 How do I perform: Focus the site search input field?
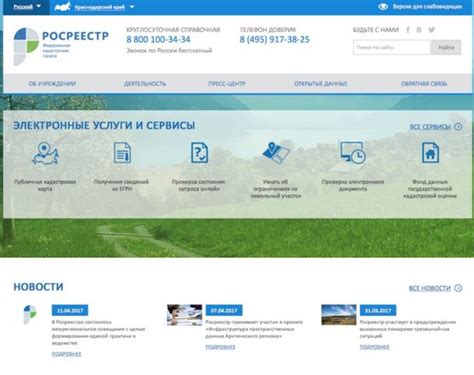392,47
